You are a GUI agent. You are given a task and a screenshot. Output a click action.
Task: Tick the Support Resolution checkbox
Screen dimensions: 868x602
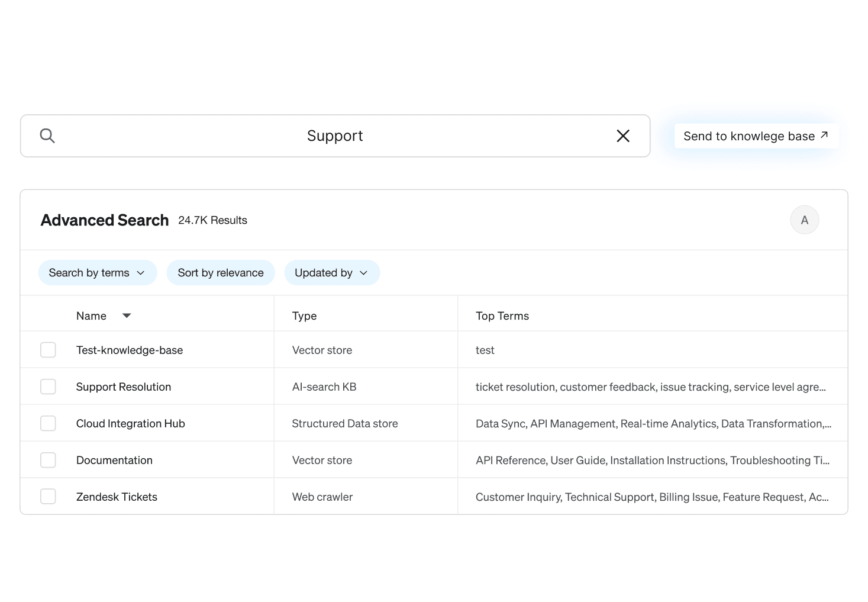click(x=48, y=387)
